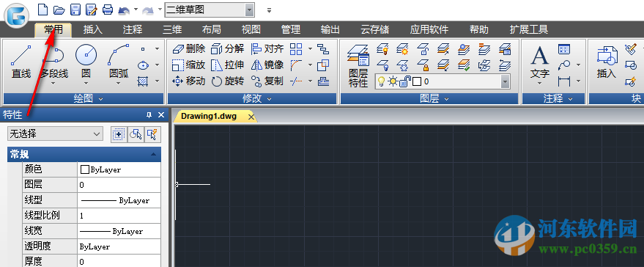Click the 镜像 mirror tool
Screen dimensions: 644x267
pos(267,65)
